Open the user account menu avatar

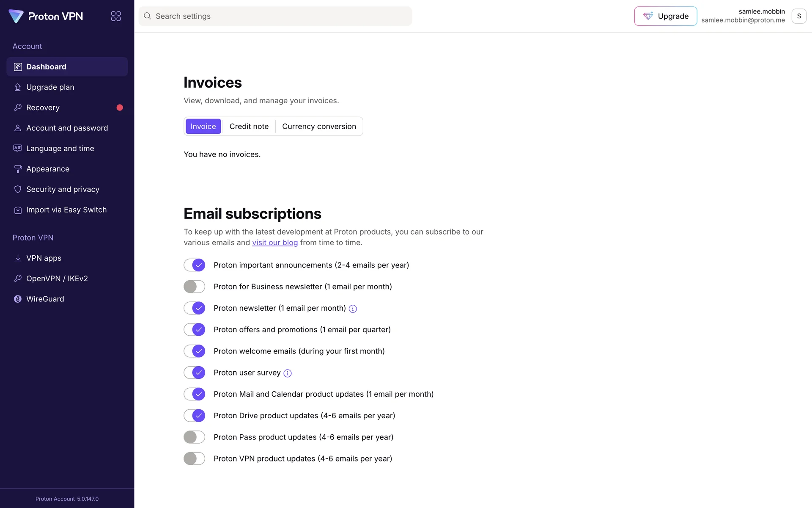click(x=798, y=16)
